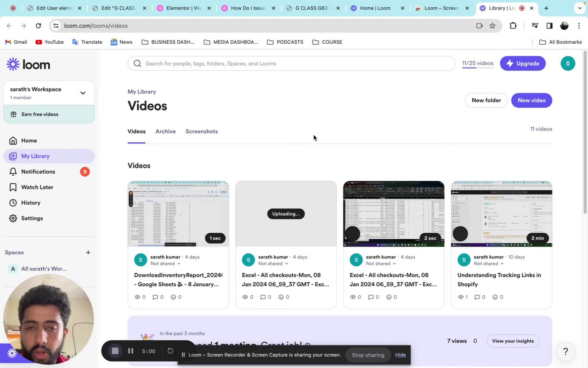Open the PODCASTS bookmark folder
The image size is (588, 368).
click(x=285, y=42)
